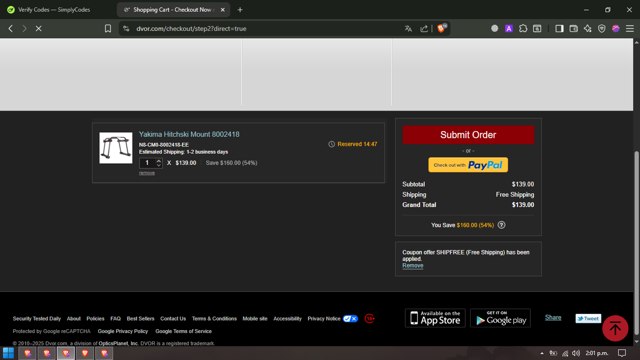Remove the Yakima item from cart
The height and width of the screenshot is (360, 640).
point(147,173)
